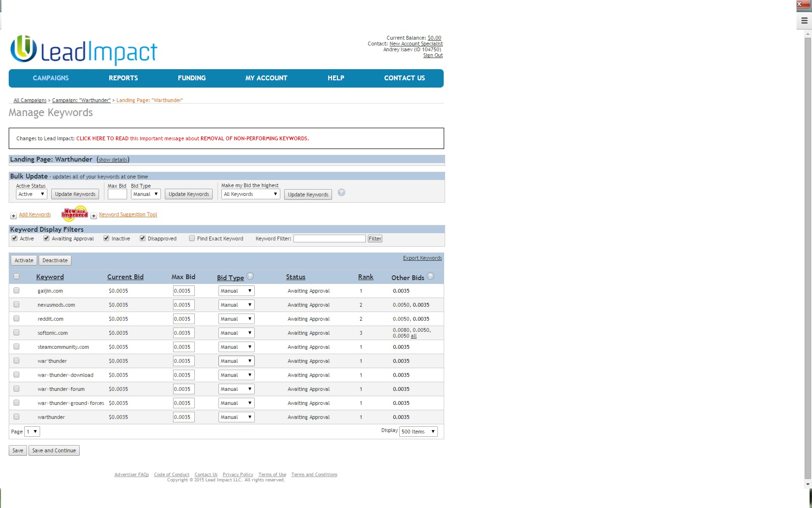Click the Privacy Policy footer link
812x508 pixels.
point(238,475)
